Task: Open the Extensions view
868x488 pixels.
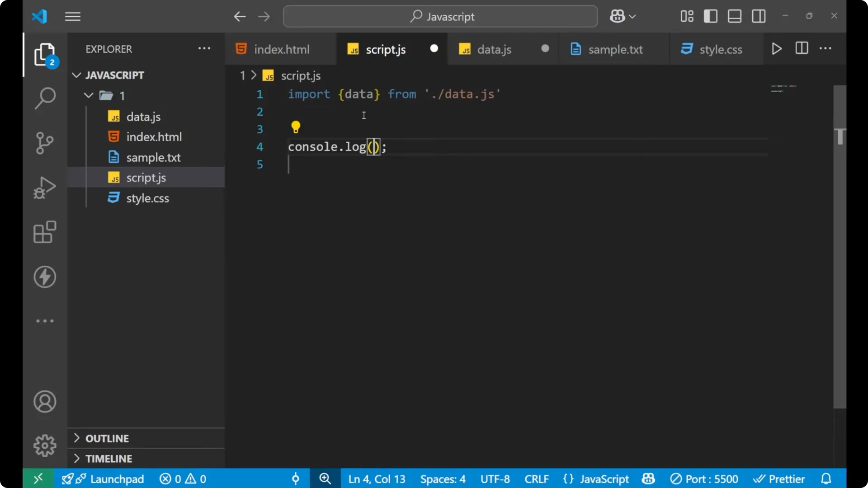Action: [44, 232]
